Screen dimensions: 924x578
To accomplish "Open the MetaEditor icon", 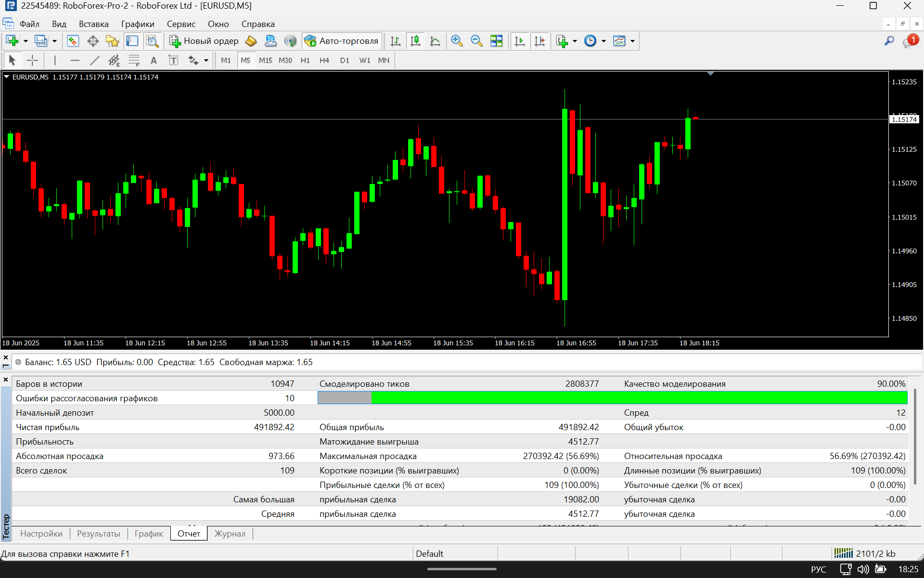I will click(x=251, y=41).
